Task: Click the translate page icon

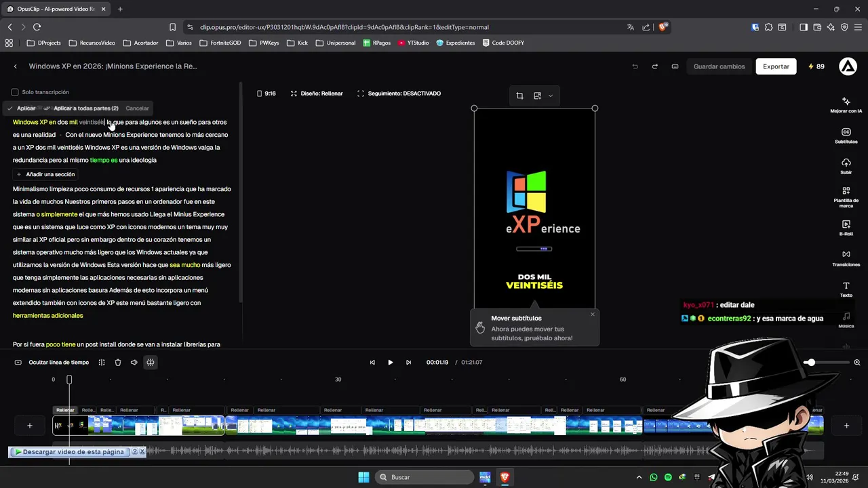Action: [631, 27]
